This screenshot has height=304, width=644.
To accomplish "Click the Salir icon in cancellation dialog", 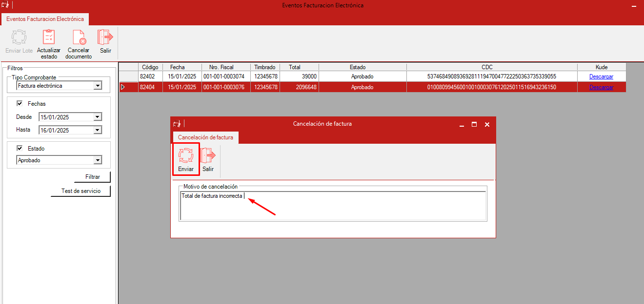I will [x=208, y=156].
